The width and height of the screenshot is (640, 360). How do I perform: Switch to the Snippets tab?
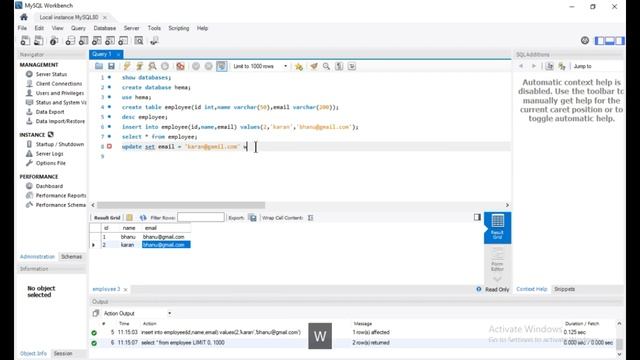pos(564,289)
